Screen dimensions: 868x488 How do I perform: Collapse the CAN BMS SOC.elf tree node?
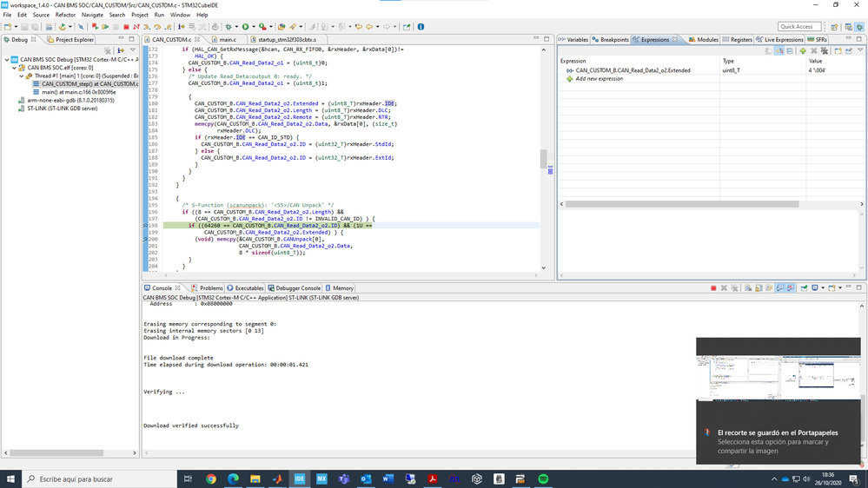pyautogui.click(x=15, y=68)
